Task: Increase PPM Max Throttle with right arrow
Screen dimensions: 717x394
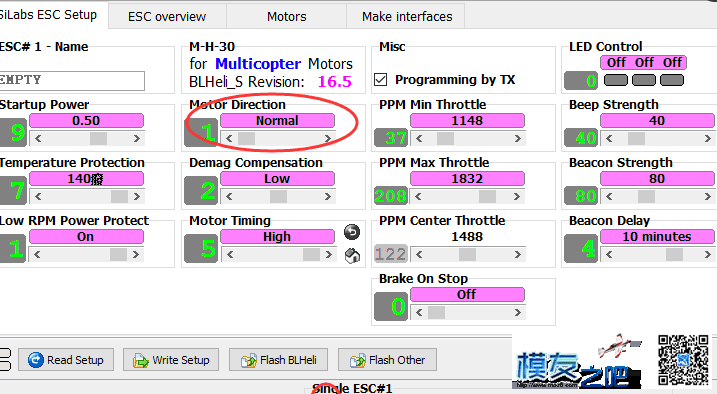Action: coord(517,197)
